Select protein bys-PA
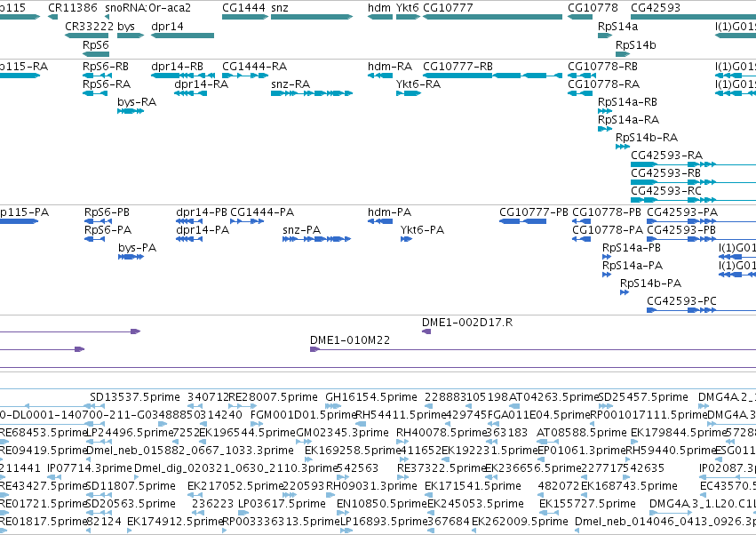756x535 pixels. click(131, 257)
